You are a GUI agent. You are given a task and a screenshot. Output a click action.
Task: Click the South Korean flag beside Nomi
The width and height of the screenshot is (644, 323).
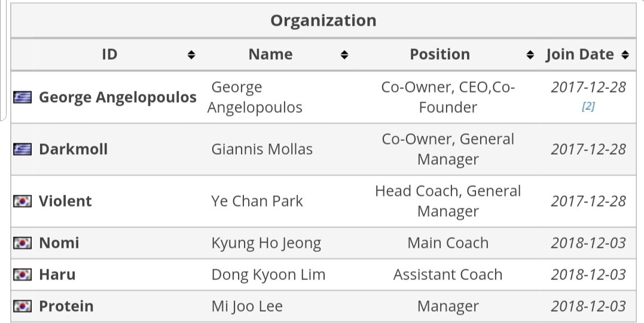coord(22,243)
